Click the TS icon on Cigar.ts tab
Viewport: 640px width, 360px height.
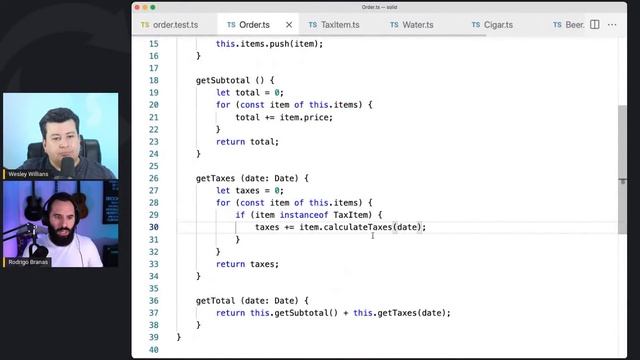[476, 25]
